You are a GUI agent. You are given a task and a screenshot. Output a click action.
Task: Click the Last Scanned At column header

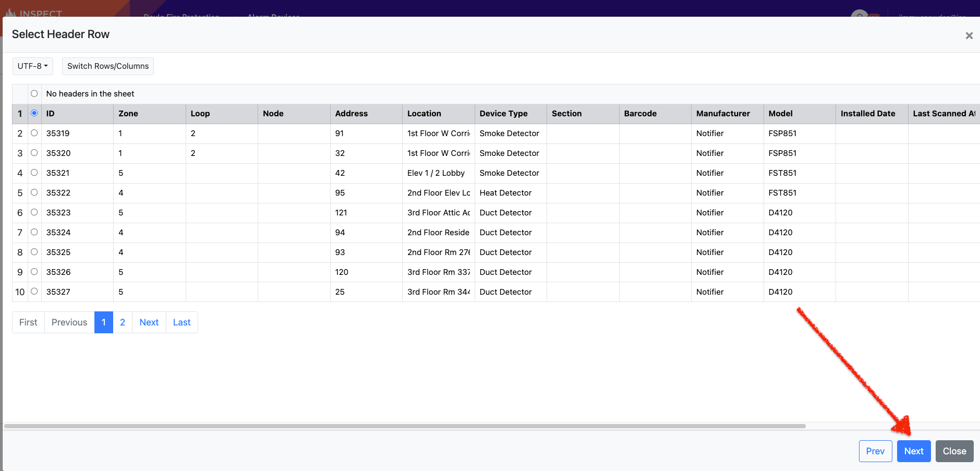pos(944,114)
